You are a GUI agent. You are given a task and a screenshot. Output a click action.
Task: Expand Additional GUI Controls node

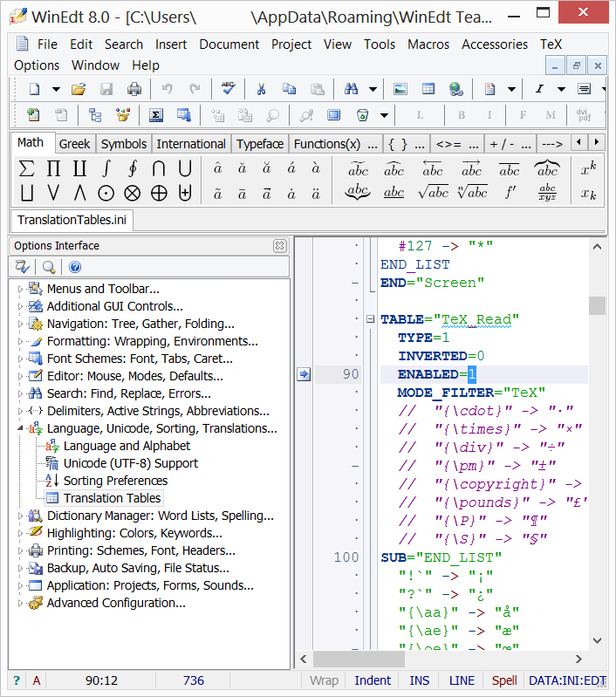(x=20, y=306)
